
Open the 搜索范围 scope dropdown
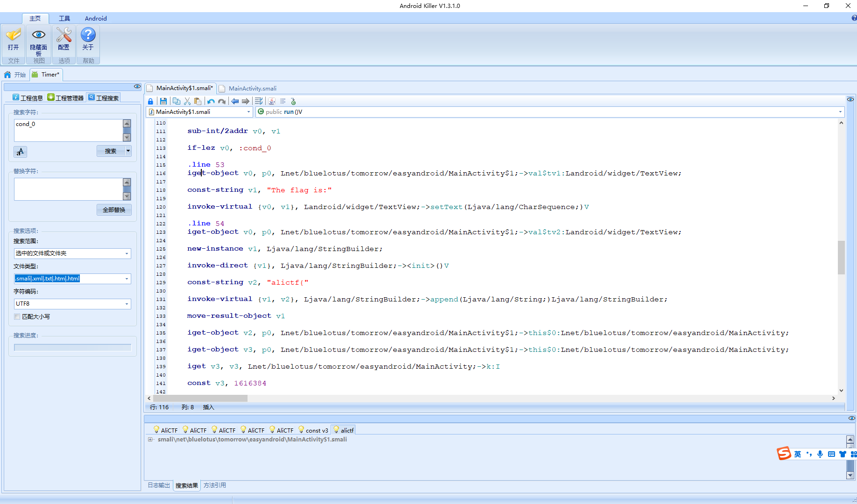point(127,253)
